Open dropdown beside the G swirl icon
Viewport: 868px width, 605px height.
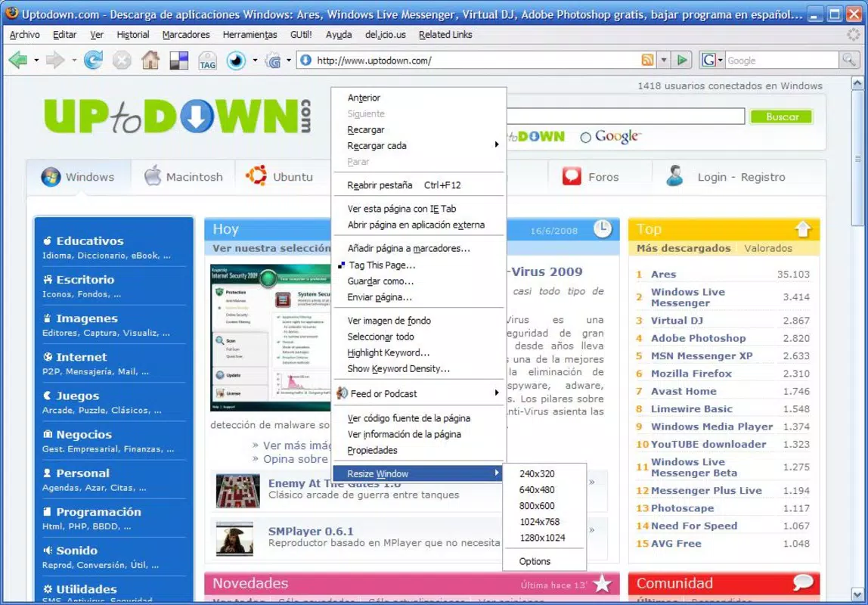(288, 60)
